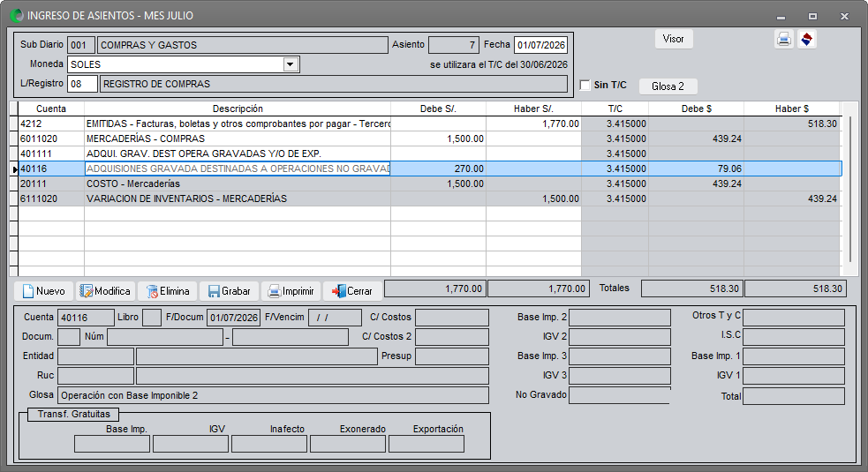
Task: Click the Fecha date field
Action: [x=540, y=45]
